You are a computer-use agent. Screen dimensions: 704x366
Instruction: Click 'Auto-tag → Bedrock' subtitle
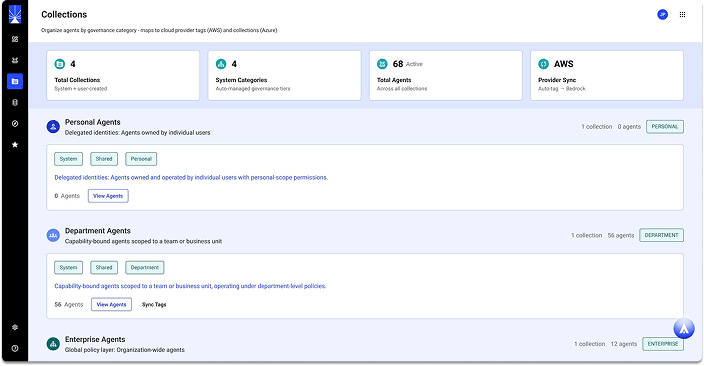tap(562, 88)
